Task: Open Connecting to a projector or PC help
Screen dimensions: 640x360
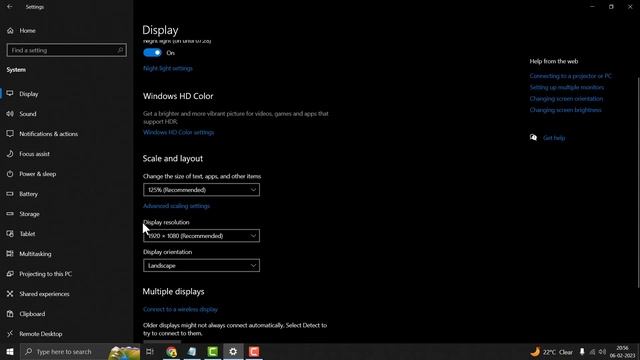Action: [x=571, y=76]
